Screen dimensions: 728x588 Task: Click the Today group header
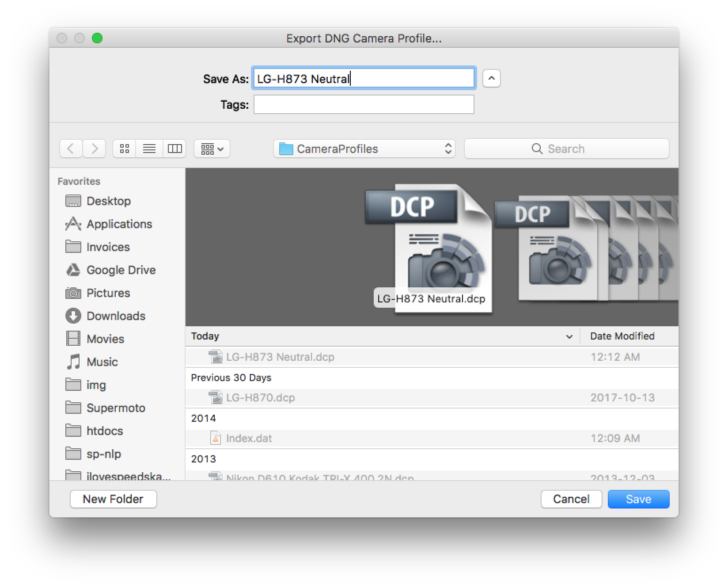[x=205, y=336]
